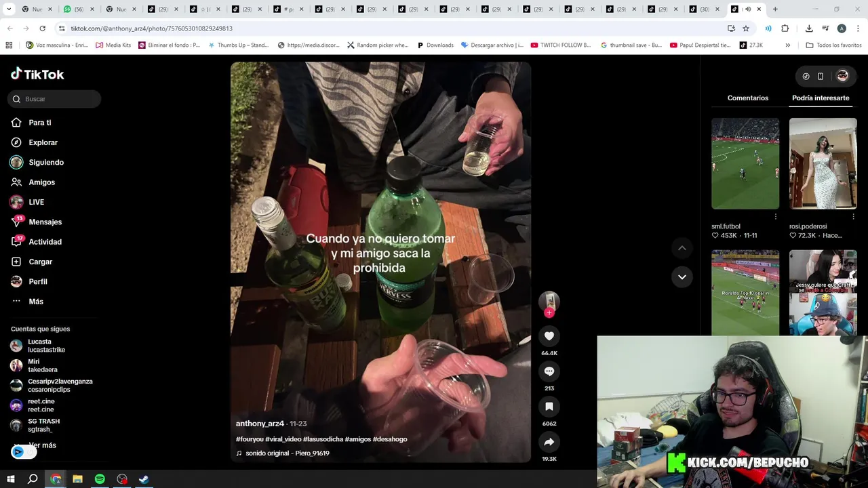868x488 pixels.
Task: Go to previous video with up chevron
Action: coord(682,248)
